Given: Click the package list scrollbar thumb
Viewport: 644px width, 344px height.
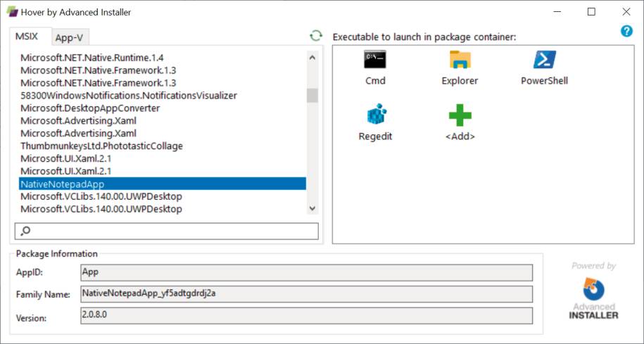Looking at the screenshot, I should coord(312,95).
